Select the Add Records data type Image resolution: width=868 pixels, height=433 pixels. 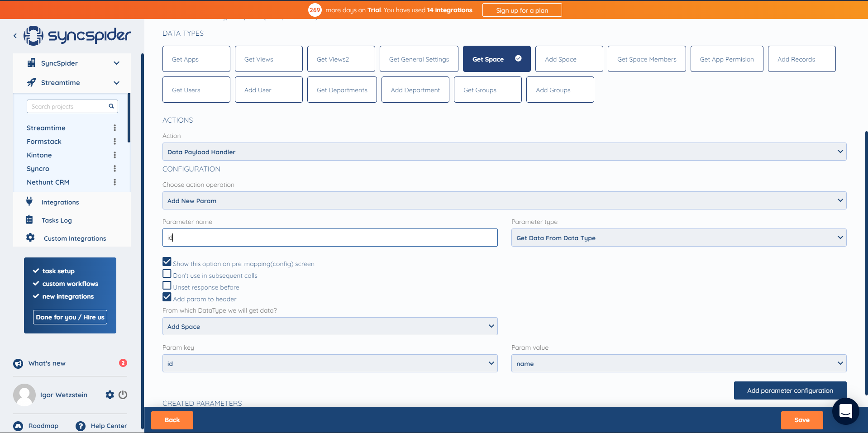(802, 59)
